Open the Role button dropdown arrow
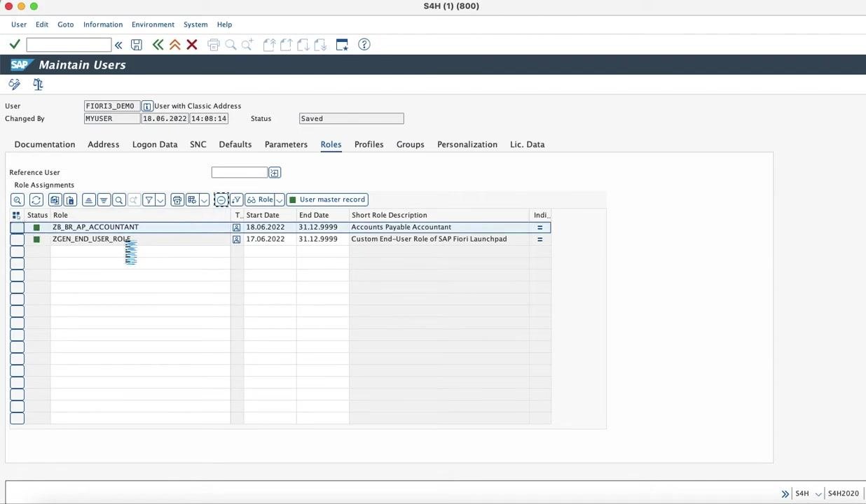The width and height of the screenshot is (866, 504). 279,200
